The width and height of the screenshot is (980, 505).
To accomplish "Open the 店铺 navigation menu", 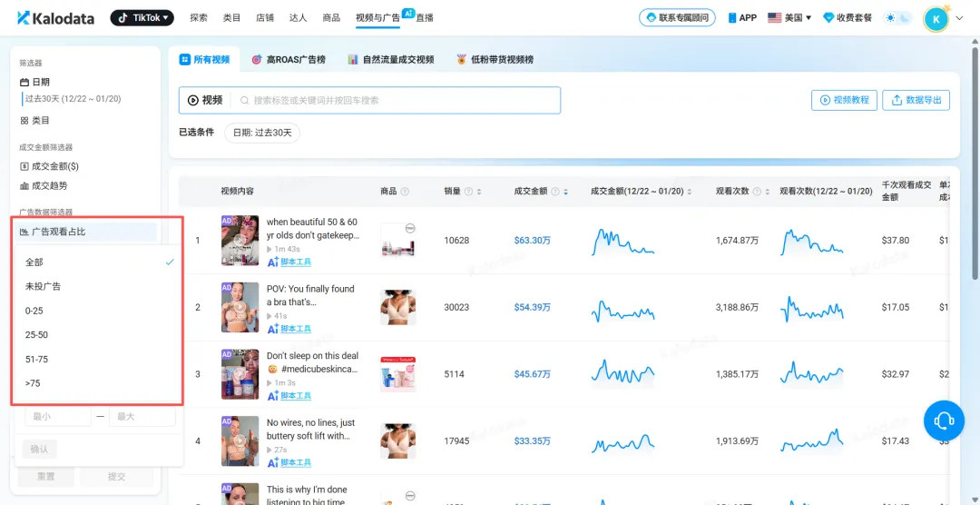I will click(265, 18).
